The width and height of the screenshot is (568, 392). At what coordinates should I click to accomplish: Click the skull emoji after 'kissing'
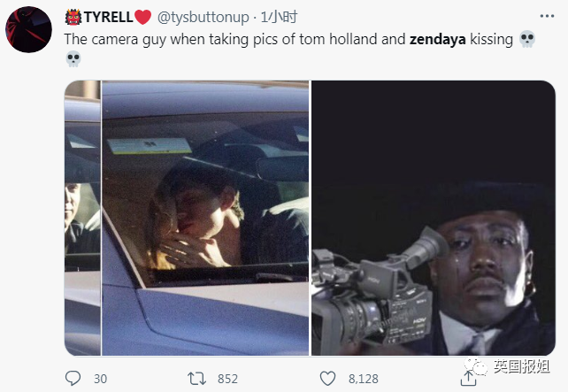click(x=527, y=39)
